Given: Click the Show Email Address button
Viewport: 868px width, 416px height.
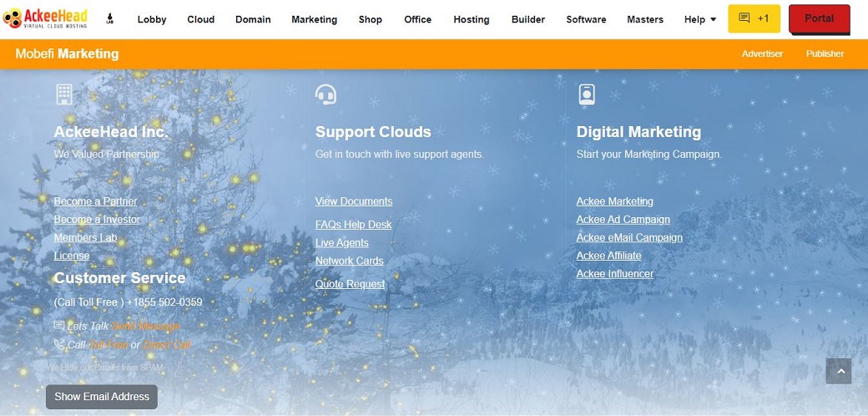Looking at the screenshot, I should tap(102, 397).
